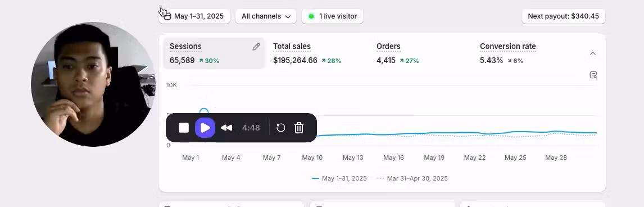Click the May 28 axis label
This screenshot has height=207, width=644.
[x=556, y=157]
